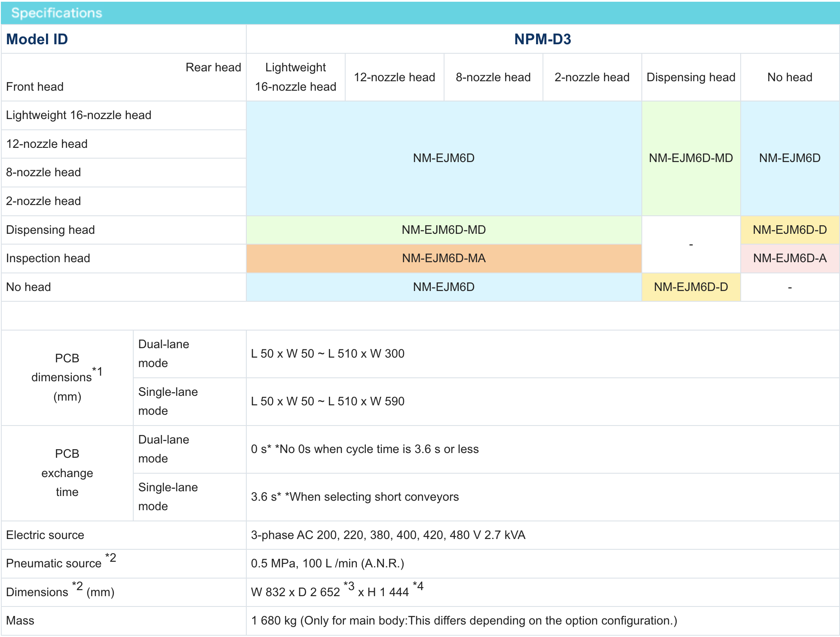Click the "No head" column header

tap(790, 77)
